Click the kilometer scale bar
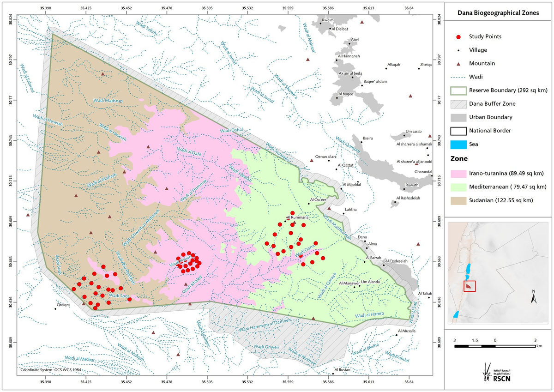554x392 pixels. point(495,345)
